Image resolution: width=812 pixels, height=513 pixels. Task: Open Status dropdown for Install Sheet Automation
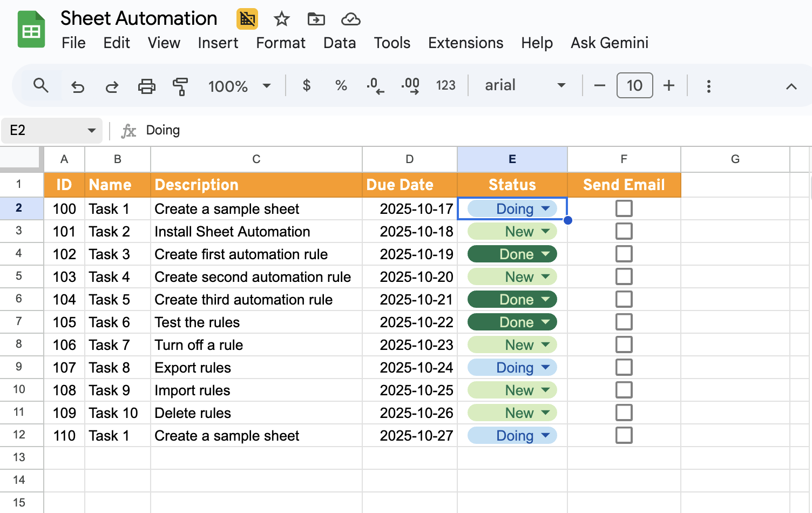click(x=545, y=232)
